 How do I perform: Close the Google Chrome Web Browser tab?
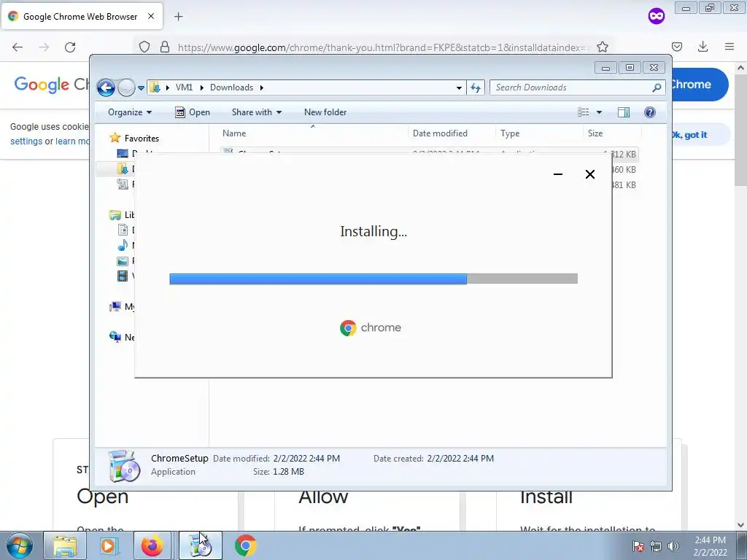pos(150,16)
